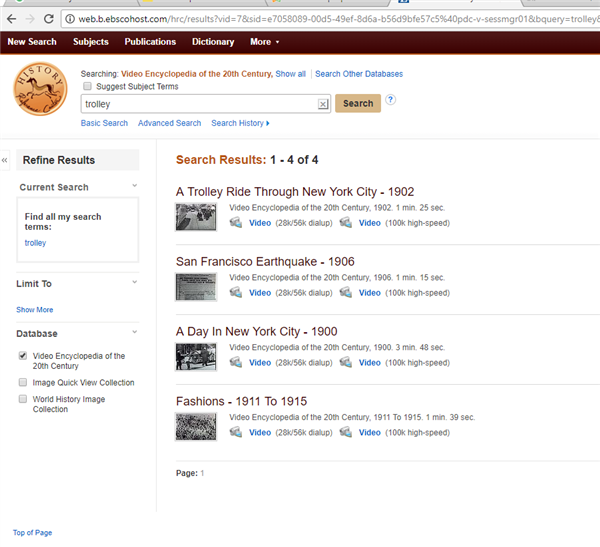
Task: Open A Day In New York City - 1900 title
Action: [x=256, y=331]
